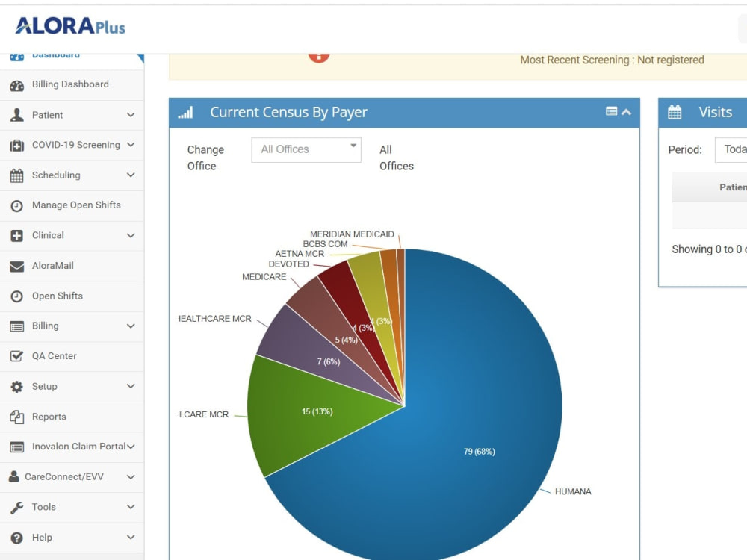Click the DEVOTED chart label
Screen dimensions: 747x560
click(288, 264)
